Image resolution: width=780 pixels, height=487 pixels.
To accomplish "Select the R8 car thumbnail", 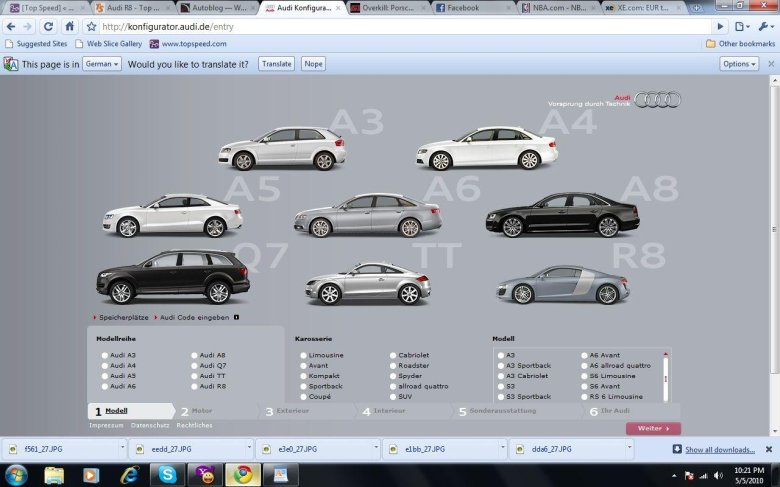I will coord(563,285).
